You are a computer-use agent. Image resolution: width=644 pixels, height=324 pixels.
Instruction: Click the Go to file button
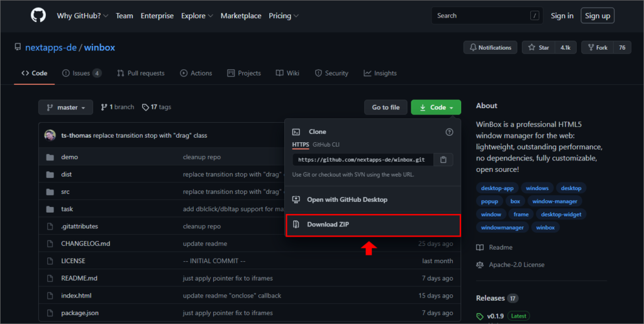coord(386,107)
